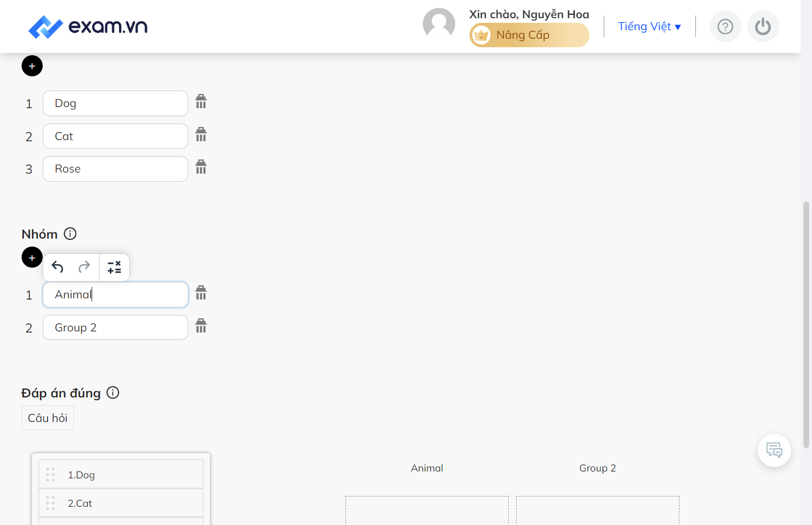
Task: Redo the text edit
Action: 84,267
